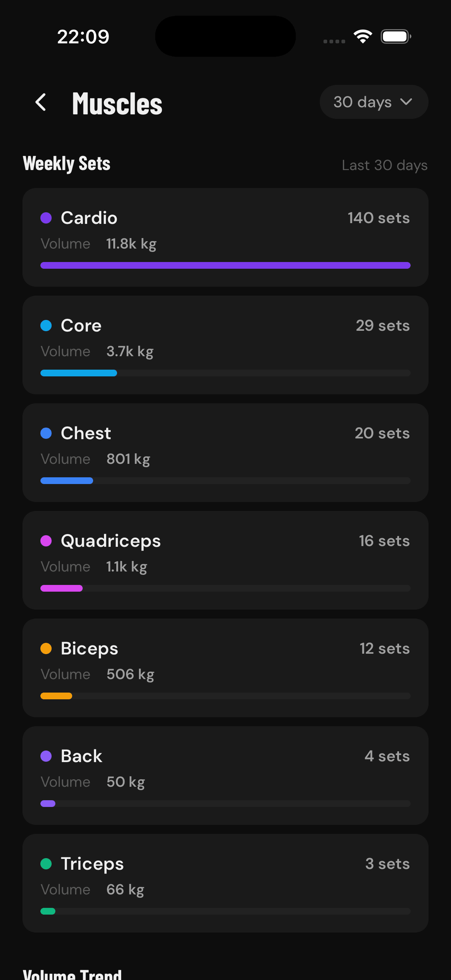This screenshot has width=451, height=980.
Task: Open the 30 days time range dropdown
Action: [374, 102]
